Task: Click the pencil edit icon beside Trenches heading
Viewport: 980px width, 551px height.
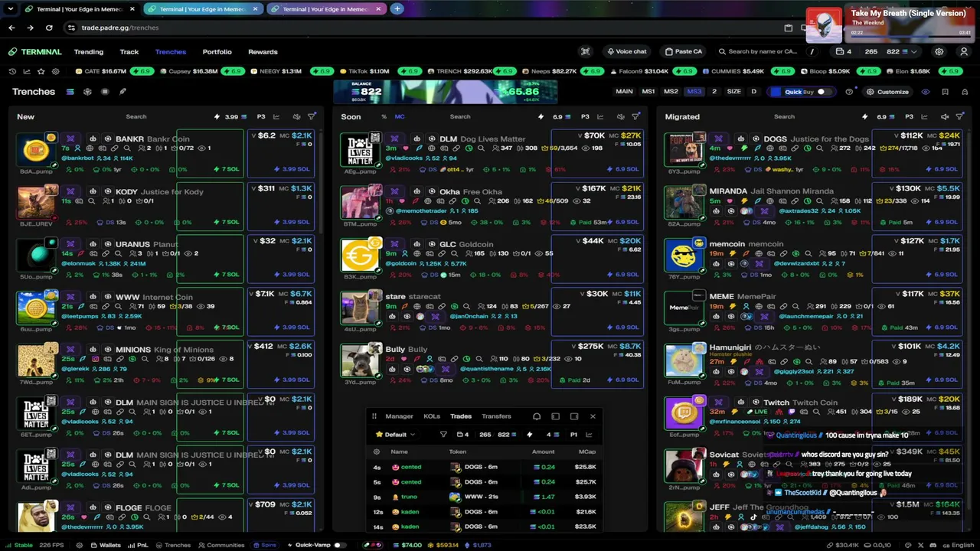Action: click(x=122, y=92)
